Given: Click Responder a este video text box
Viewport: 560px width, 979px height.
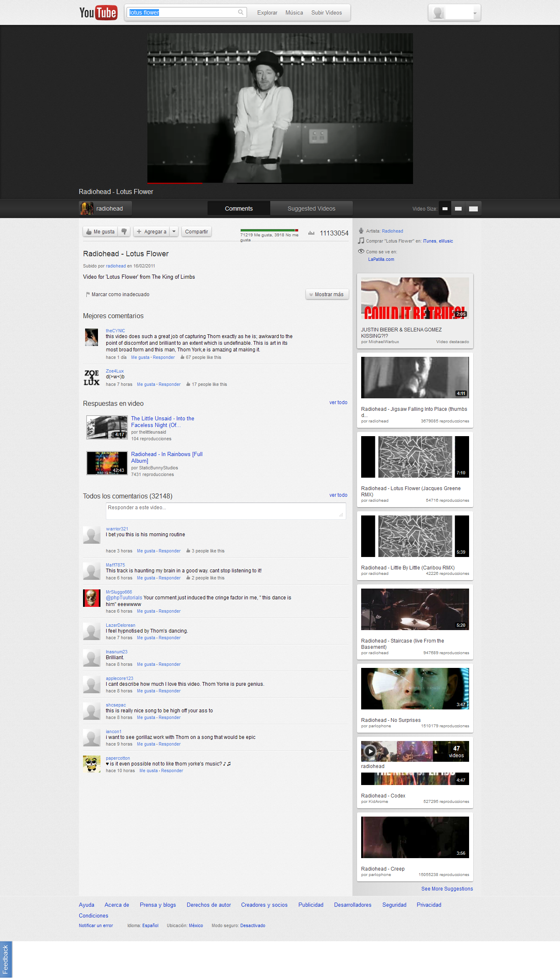Looking at the screenshot, I should (x=226, y=511).
